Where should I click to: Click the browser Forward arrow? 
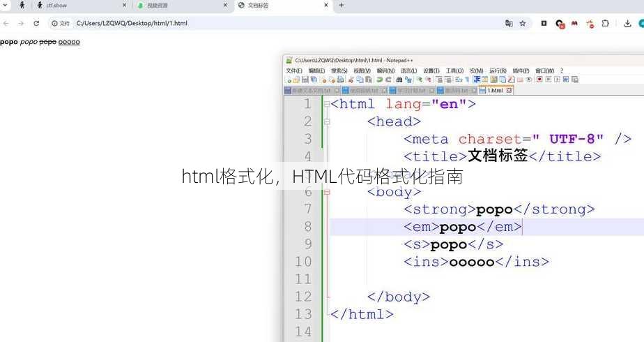pyautogui.click(x=21, y=24)
